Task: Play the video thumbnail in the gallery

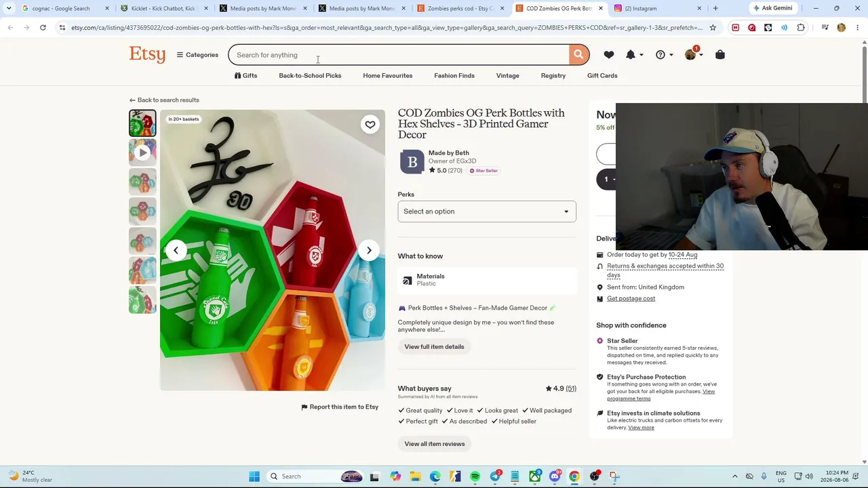Action: tap(142, 152)
